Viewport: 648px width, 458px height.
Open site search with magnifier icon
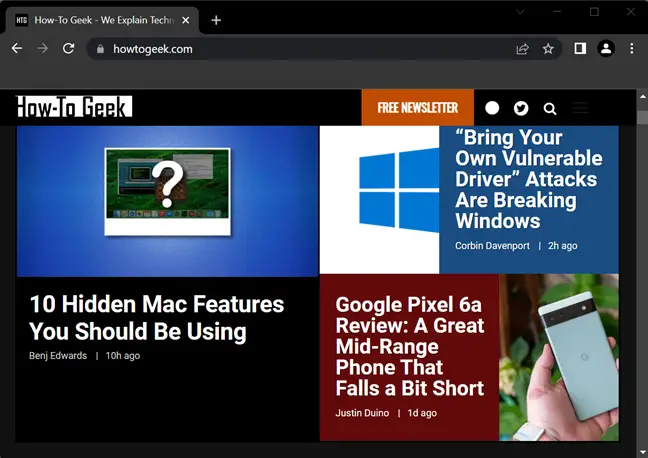coord(550,109)
